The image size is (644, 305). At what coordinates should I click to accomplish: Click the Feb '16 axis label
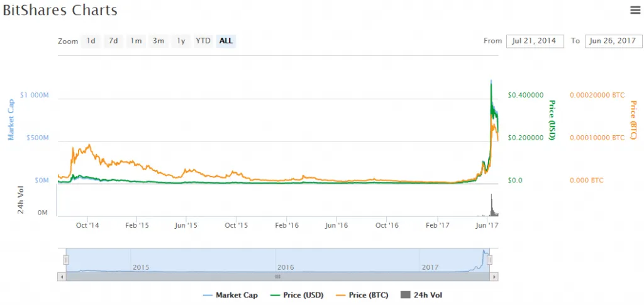click(287, 225)
